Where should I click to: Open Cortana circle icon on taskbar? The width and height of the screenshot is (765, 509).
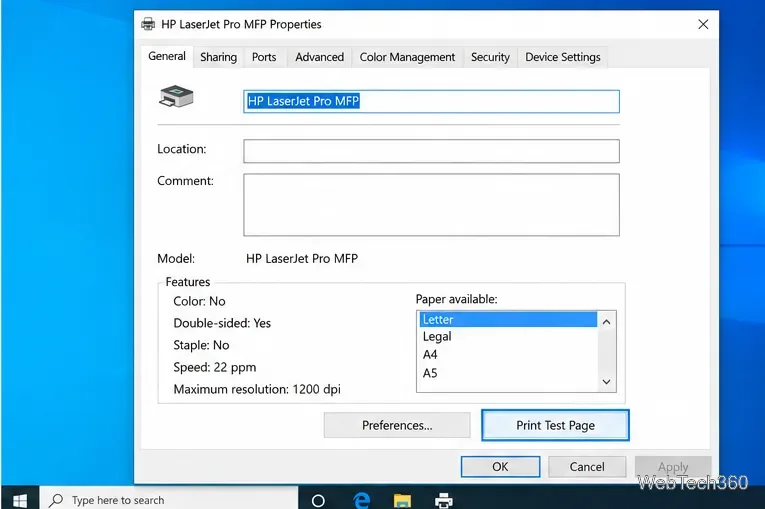tap(318, 501)
